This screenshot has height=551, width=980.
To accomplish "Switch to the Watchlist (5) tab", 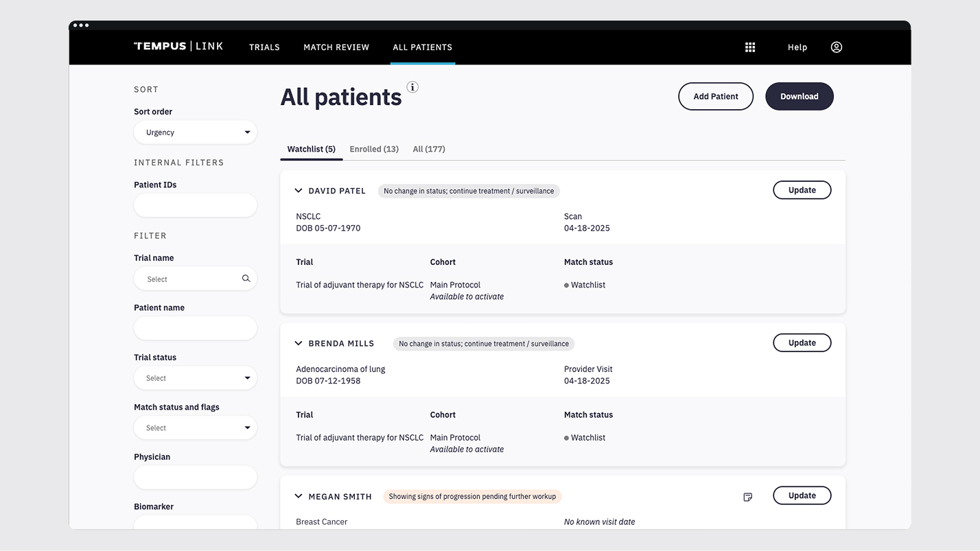I will (x=312, y=149).
